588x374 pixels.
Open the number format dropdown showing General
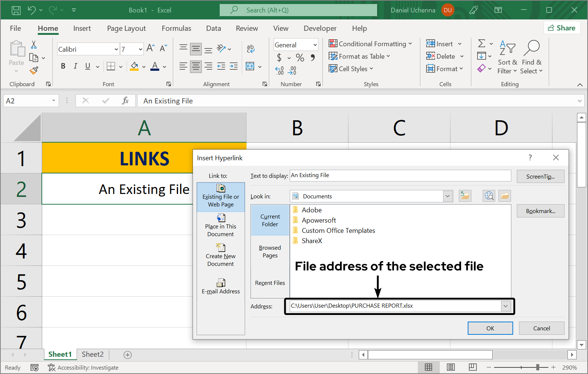click(x=315, y=44)
